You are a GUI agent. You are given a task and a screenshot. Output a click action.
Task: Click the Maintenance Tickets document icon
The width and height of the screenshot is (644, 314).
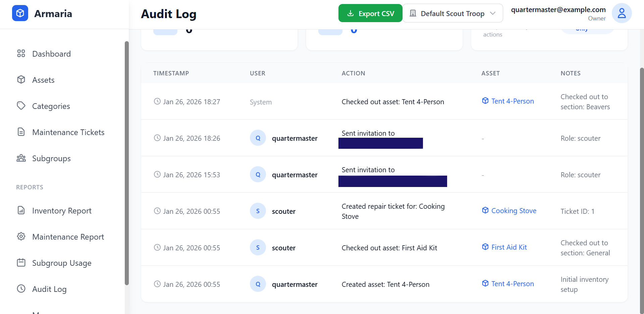21,132
